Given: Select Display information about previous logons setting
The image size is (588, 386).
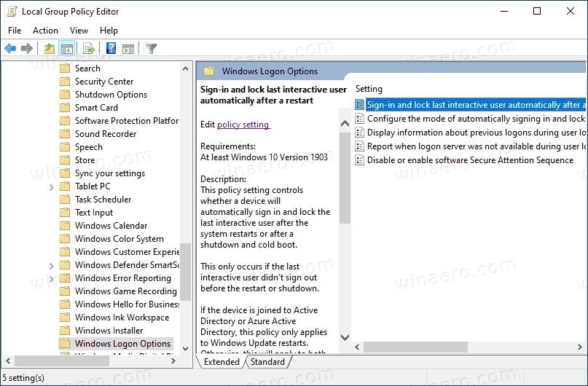Looking at the screenshot, I should [x=470, y=133].
